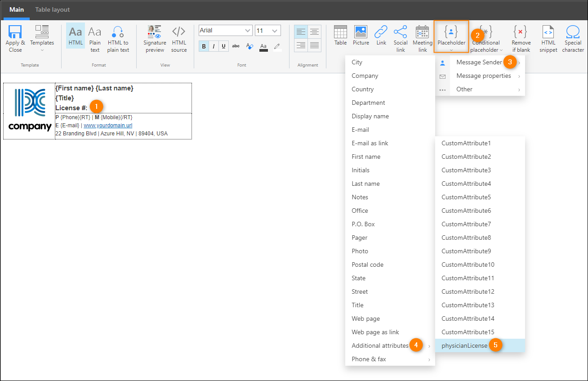This screenshot has width=588, height=381.
Task: Select physicianLicense from the attributes submenu
Action: coord(464,345)
